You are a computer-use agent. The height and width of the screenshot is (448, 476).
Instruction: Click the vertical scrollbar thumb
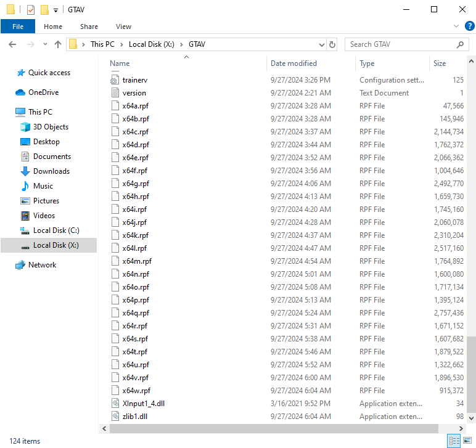pos(471,374)
